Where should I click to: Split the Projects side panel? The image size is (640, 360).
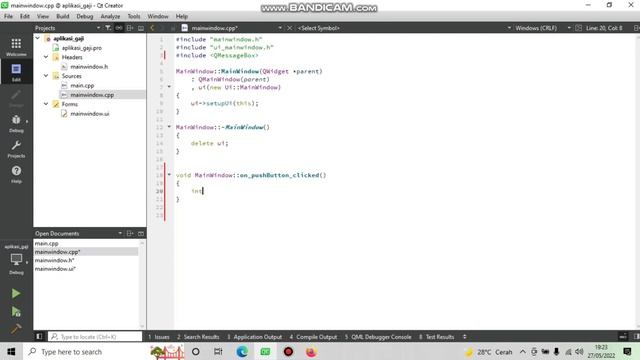(x=130, y=28)
